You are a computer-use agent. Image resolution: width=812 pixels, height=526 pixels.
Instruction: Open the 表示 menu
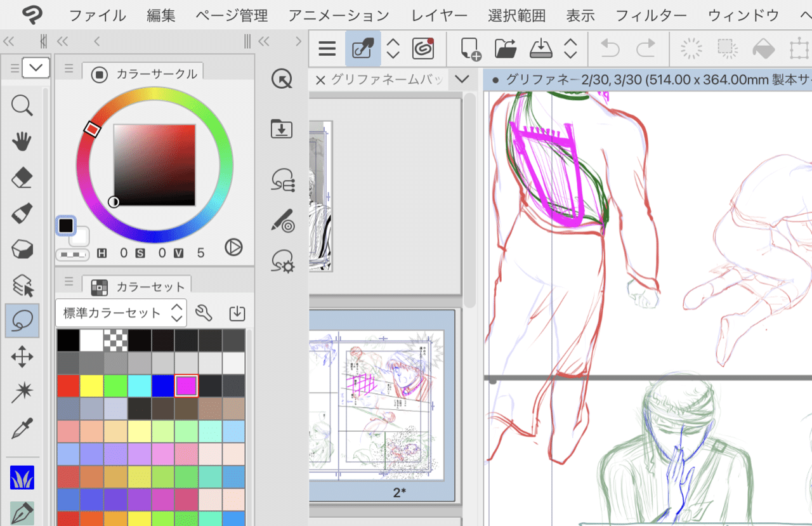(x=580, y=15)
